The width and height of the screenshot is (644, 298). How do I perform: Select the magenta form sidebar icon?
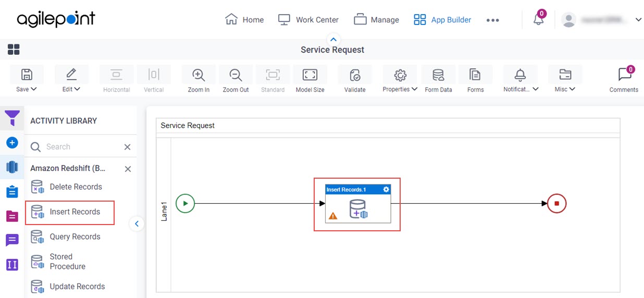[x=12, y=216]
